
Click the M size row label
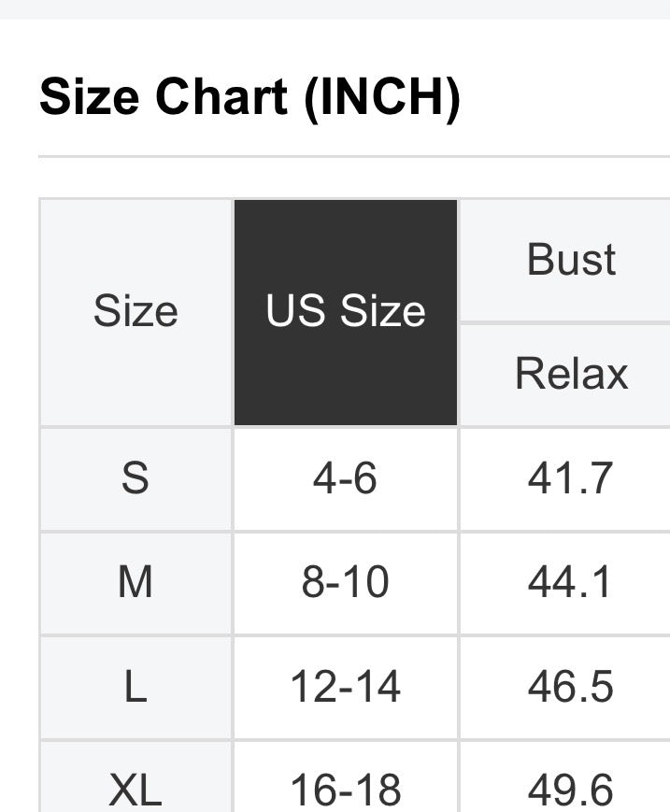tap(135, 583)
